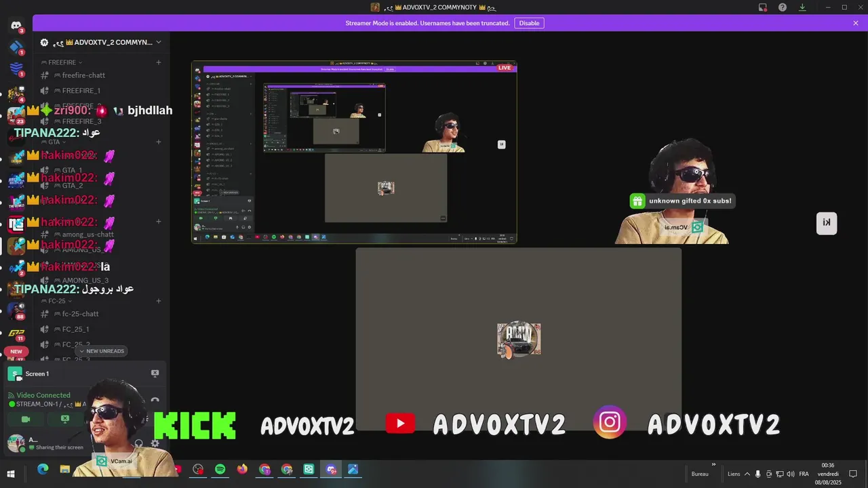Click the green download update icon

click(802, 7)
